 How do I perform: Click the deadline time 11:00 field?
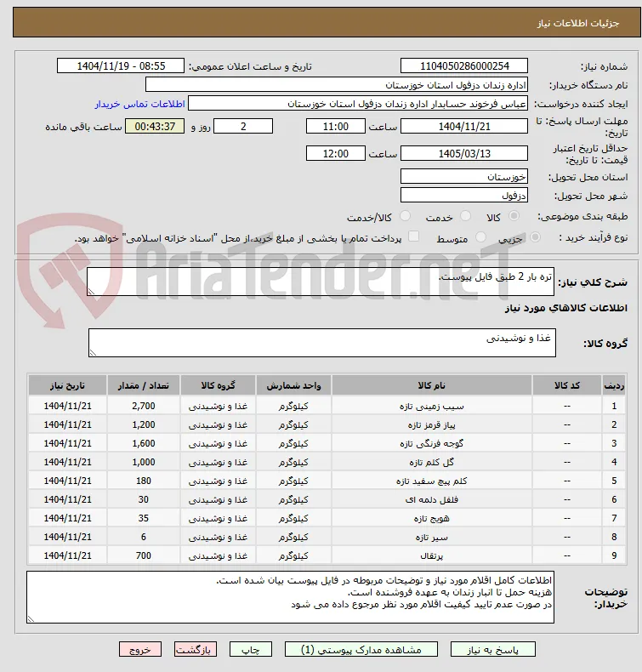(335, 127)
